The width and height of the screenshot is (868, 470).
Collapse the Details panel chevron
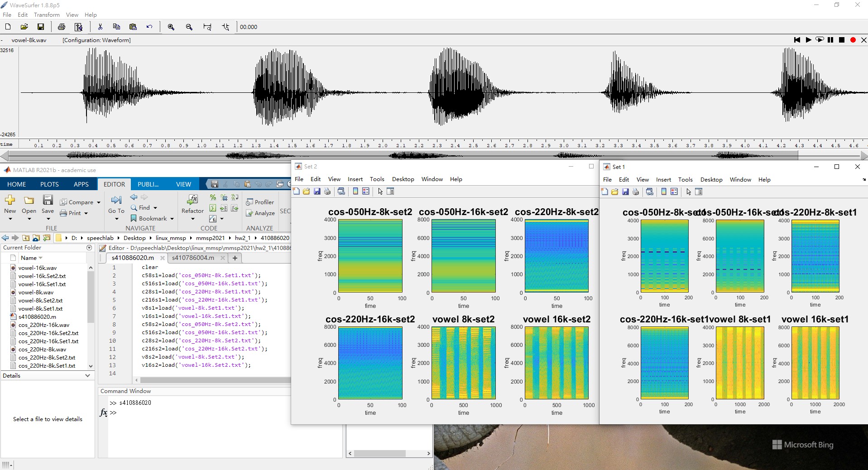point(87,376)
